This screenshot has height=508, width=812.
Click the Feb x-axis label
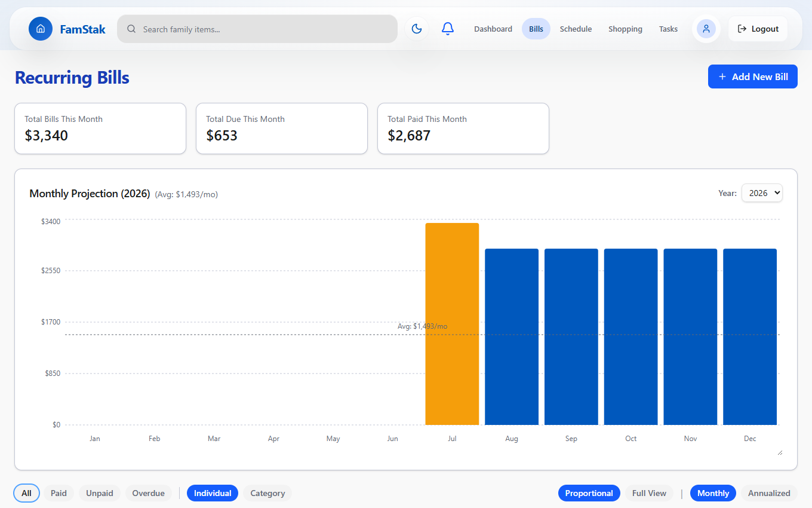[155, 439]
